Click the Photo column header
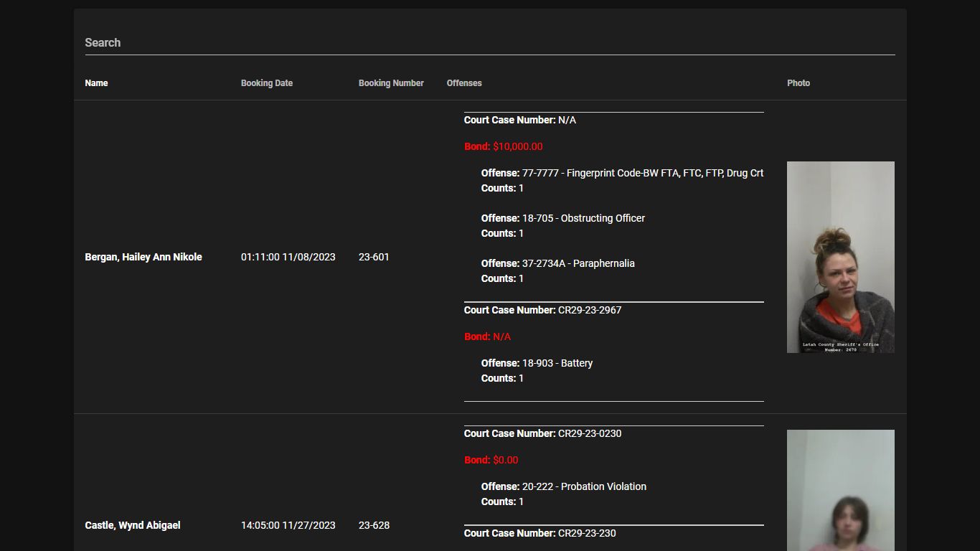 point(798,83)
